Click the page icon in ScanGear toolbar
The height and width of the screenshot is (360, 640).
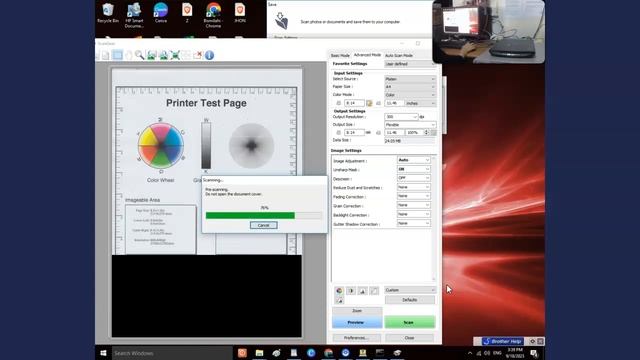[106, 55]
